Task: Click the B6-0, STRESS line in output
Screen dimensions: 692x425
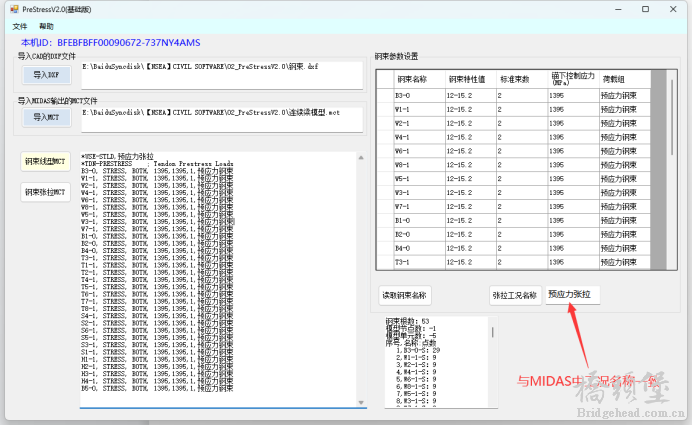Action: click(157, 389)
